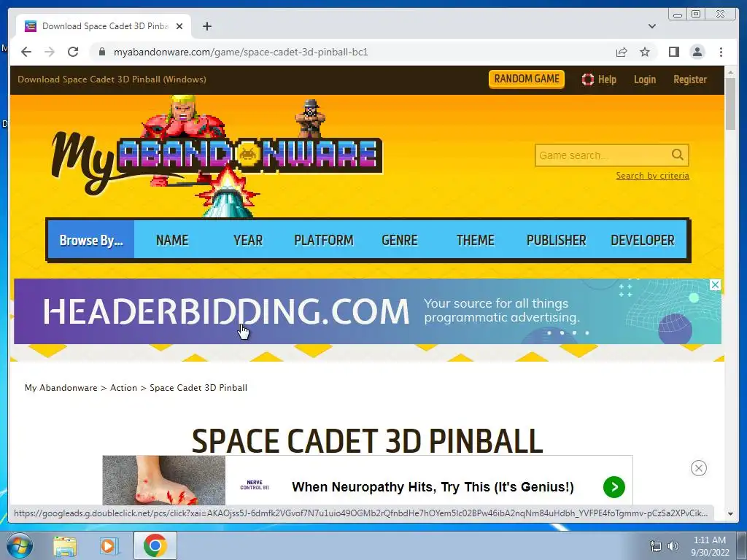Browse games by PLATFORM
The height and width of the screenshot is (560, 747).
click(x=324, y=240)
